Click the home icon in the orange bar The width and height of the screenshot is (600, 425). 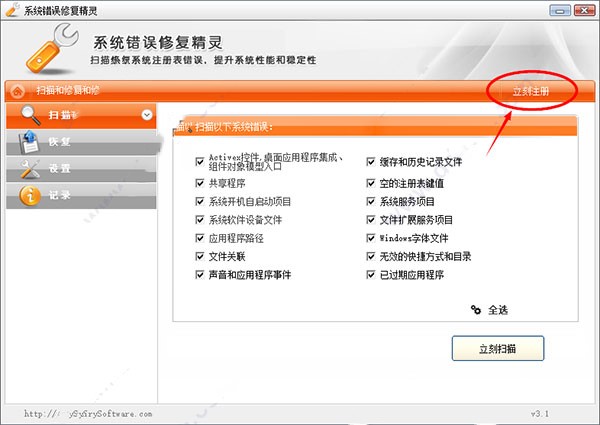point(17,91)
